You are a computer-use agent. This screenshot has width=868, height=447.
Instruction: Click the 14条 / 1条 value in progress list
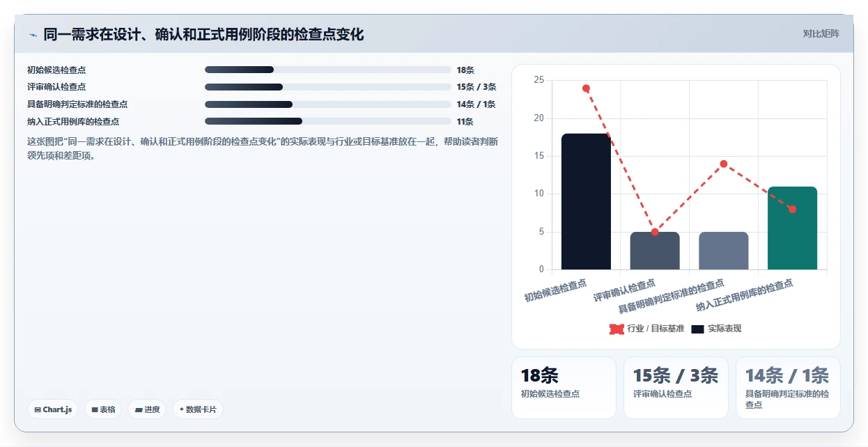click(476, 104)
